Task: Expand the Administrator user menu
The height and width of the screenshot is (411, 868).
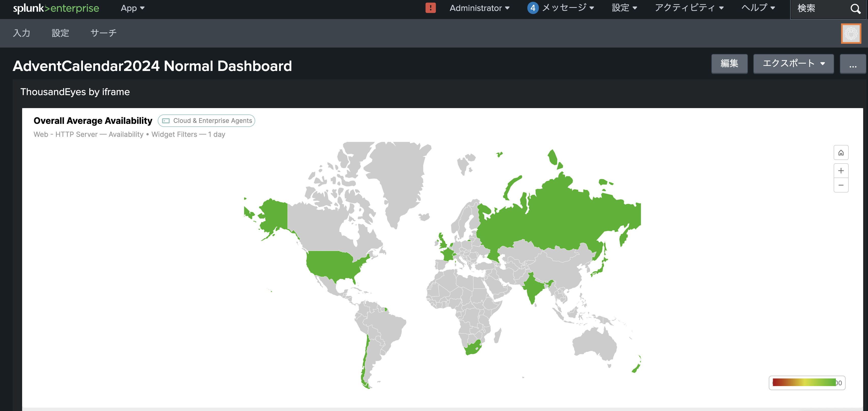Action: [479, 8]
